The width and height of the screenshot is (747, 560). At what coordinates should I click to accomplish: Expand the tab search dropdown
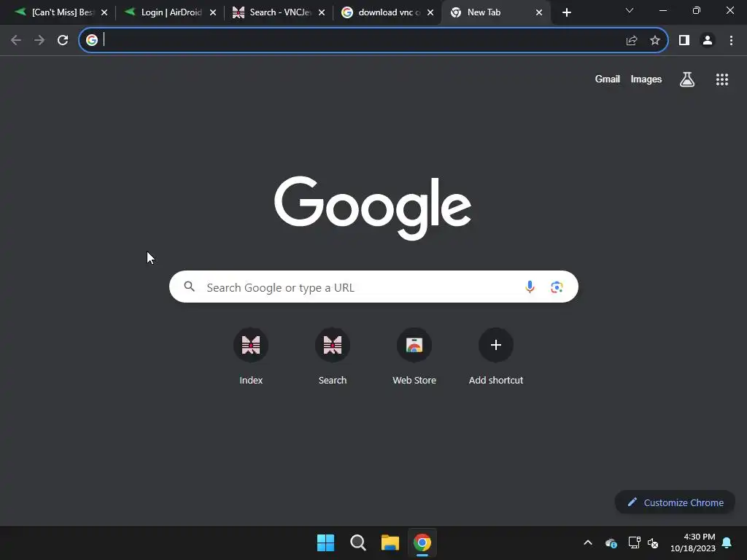pos(630,10)
